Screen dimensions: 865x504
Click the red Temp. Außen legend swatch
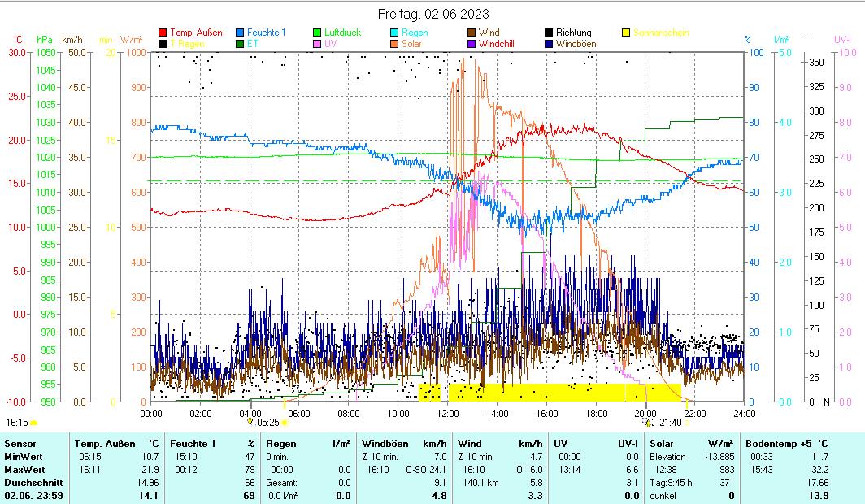[x=163, y=33]
